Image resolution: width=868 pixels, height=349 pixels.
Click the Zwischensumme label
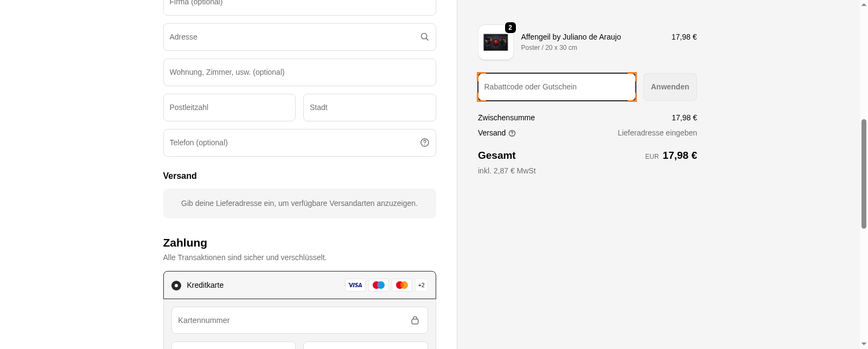click(x=506, y=118)
